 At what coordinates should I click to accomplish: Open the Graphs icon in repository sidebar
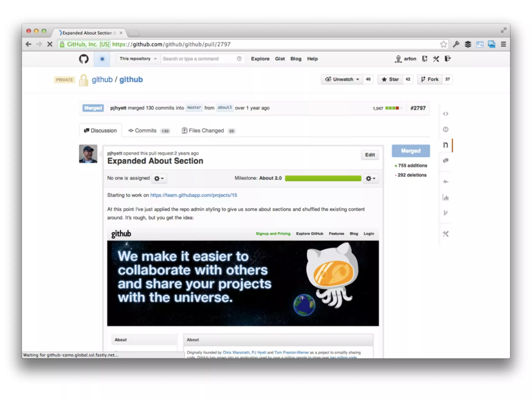tap(445, 197)
